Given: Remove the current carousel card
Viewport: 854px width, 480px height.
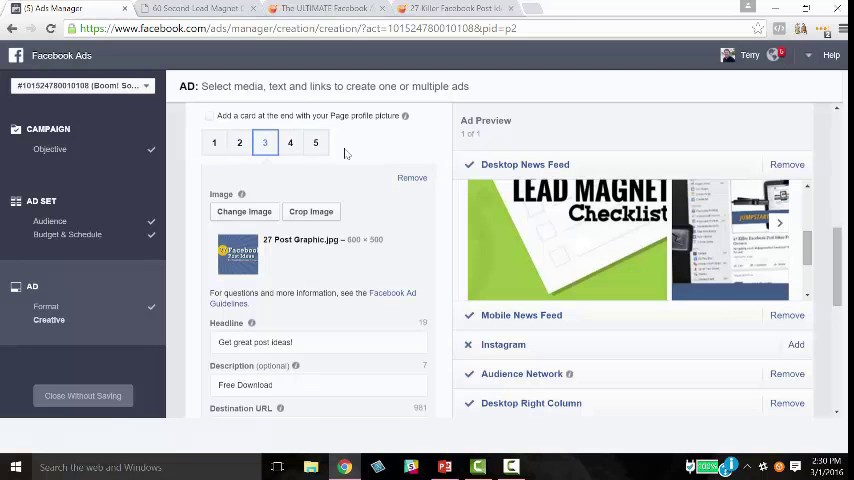Looking at the screenshot, I should pyautogui.click(x=412, y=178).
